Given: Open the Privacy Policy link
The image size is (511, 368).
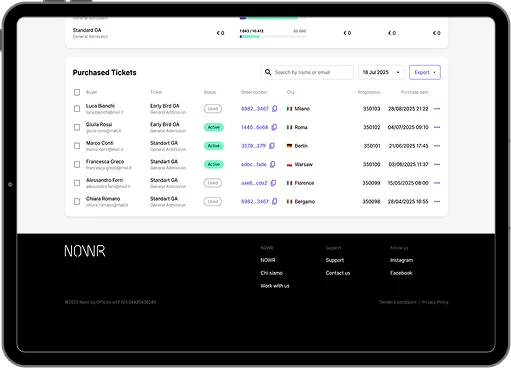Looking at the screenshot, I should pos(435,302).
